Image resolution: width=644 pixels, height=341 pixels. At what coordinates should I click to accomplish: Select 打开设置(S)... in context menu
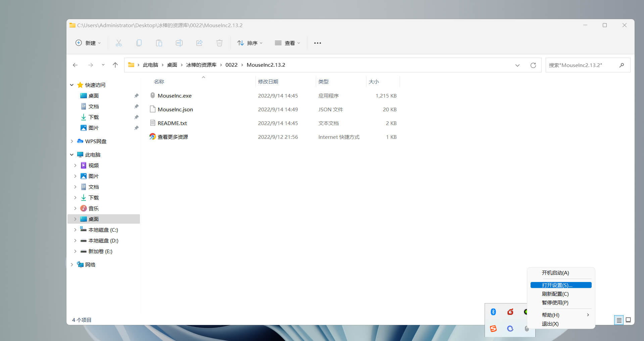pos(557,285)
